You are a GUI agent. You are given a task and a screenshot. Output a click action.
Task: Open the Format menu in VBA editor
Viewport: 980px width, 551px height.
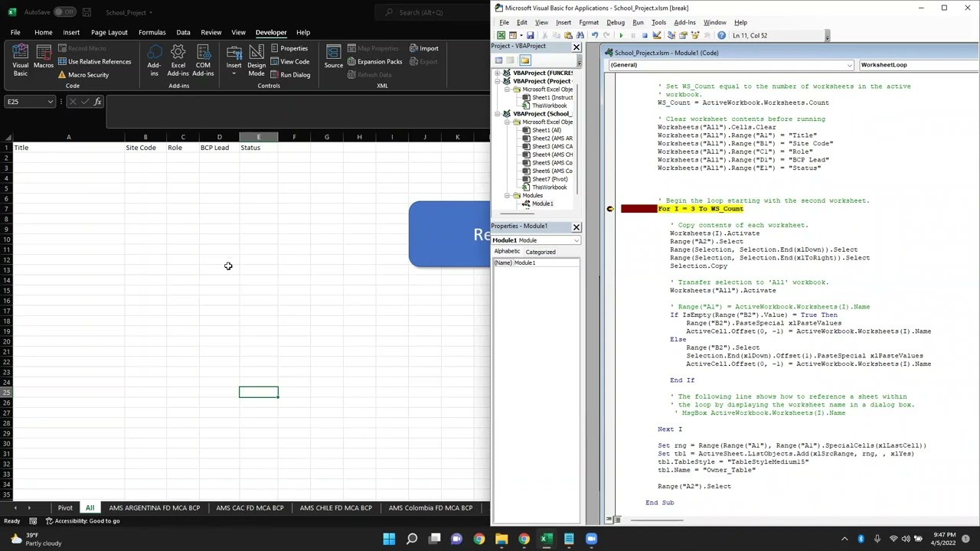pos(589,22)
